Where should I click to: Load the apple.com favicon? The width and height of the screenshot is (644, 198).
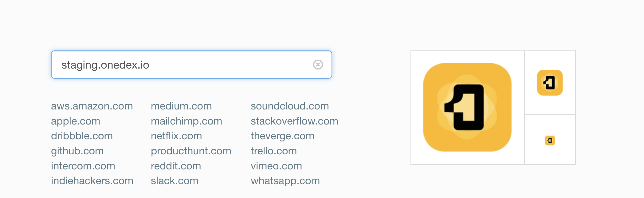pyautogui.click(x=75, y=121)
